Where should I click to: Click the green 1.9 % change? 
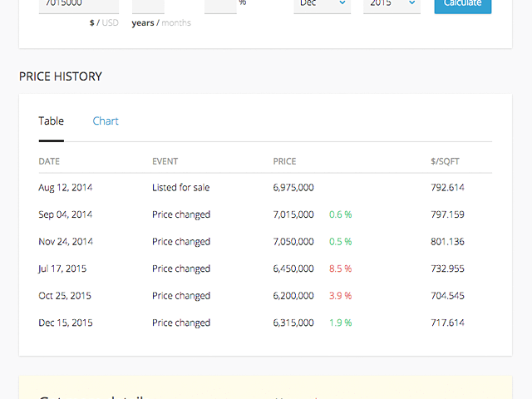[340, 323]
